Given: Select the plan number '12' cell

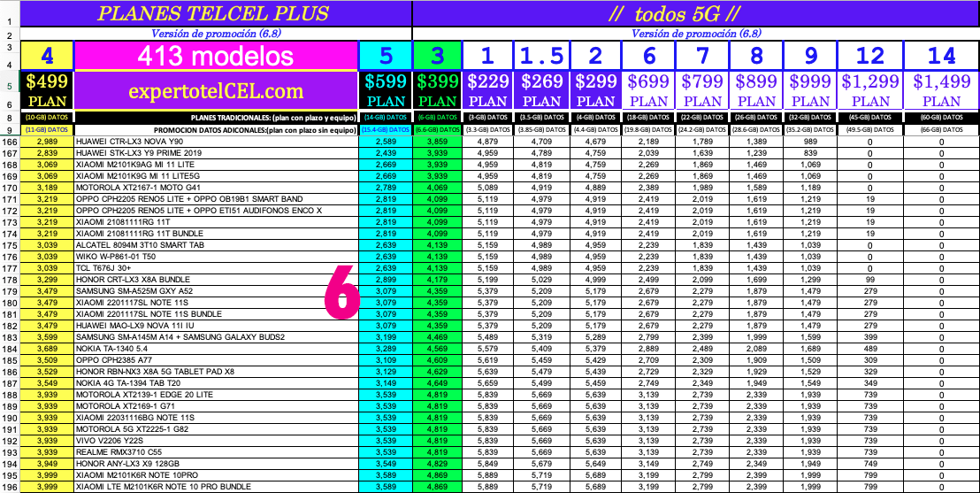Looking at the screenshot, I should coord(870,57).
